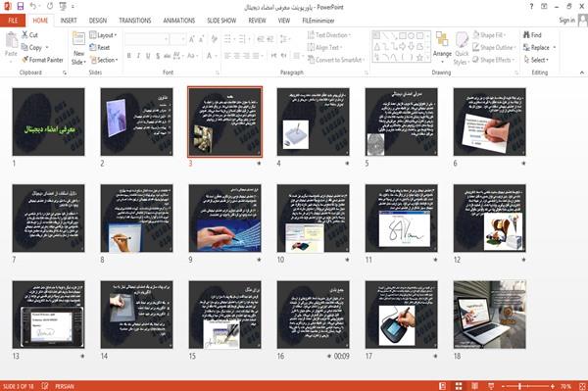Click PERSIAN language indicator in status bar
Viewport: 588px width, 391px height.
pyautogui.click(x=65, y=386)
